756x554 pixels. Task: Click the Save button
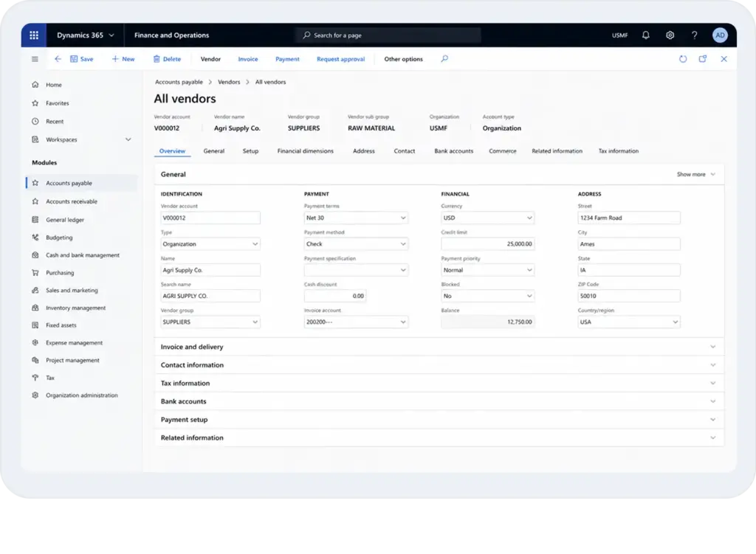(81, 59)
